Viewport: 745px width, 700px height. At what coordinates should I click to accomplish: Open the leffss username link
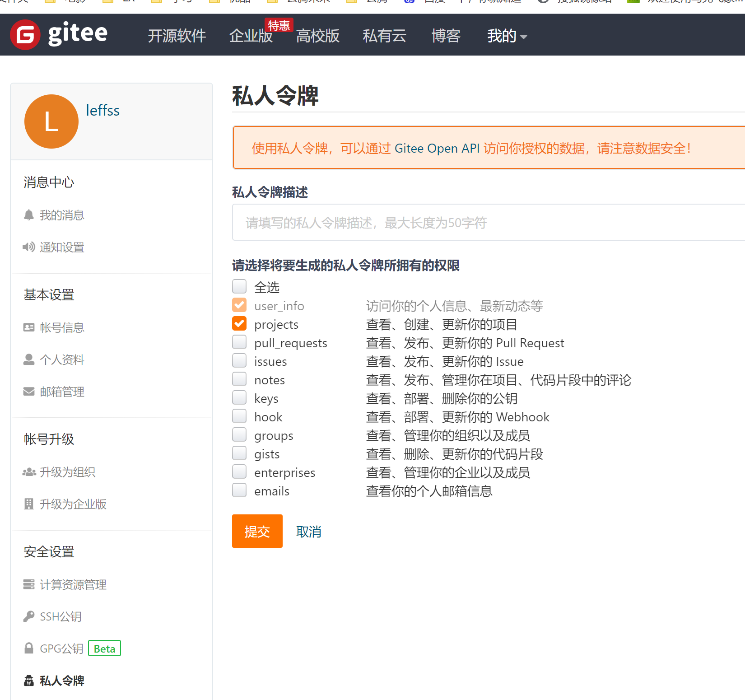coord(103,110)
